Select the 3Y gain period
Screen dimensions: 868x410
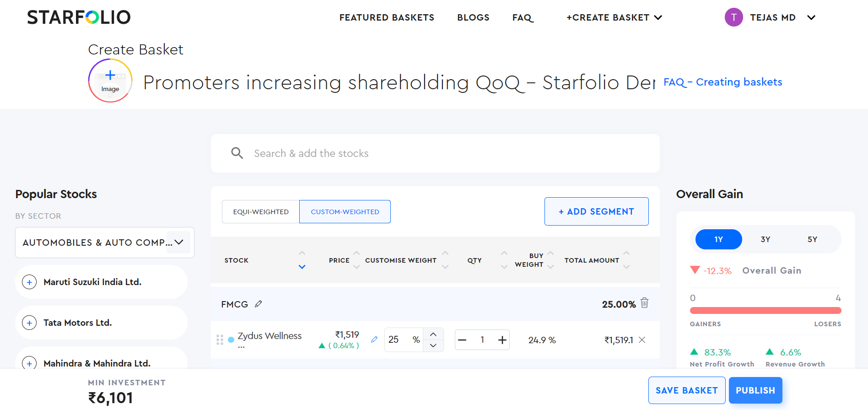click(x=766, y=239)
